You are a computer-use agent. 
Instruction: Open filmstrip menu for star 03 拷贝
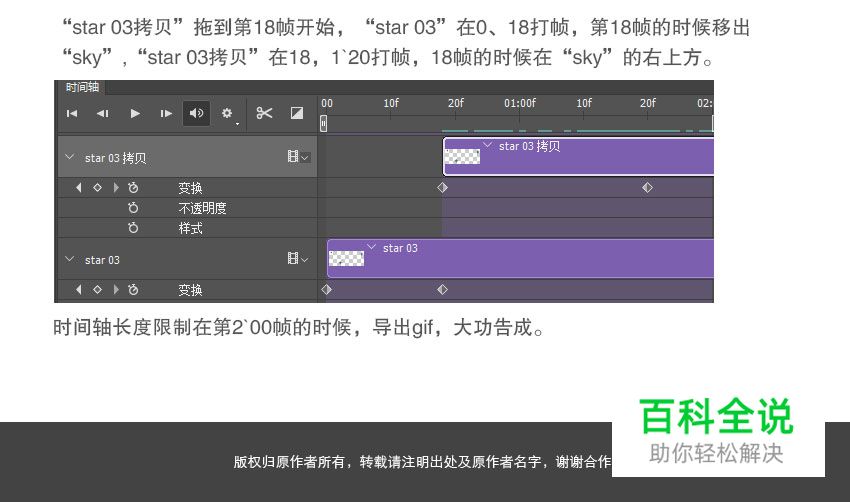[298, 157]
